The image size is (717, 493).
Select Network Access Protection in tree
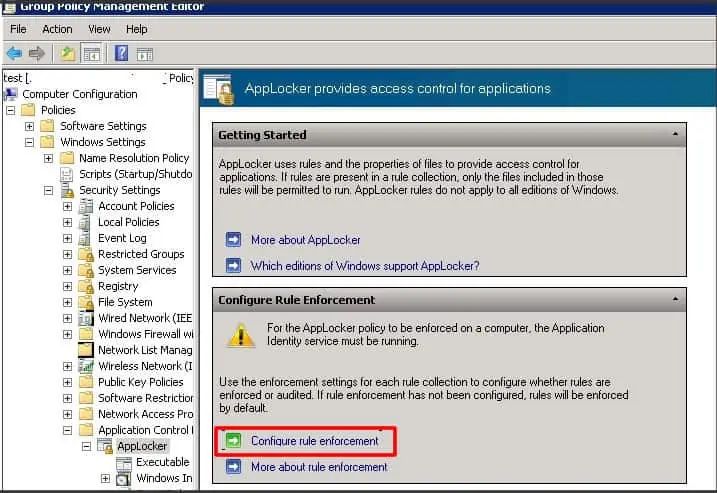pos(145,414)
